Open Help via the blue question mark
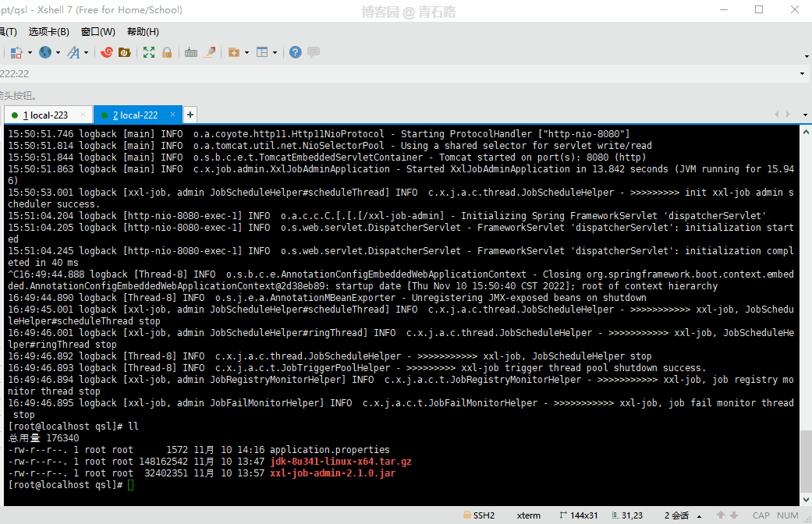 (295, 52)
